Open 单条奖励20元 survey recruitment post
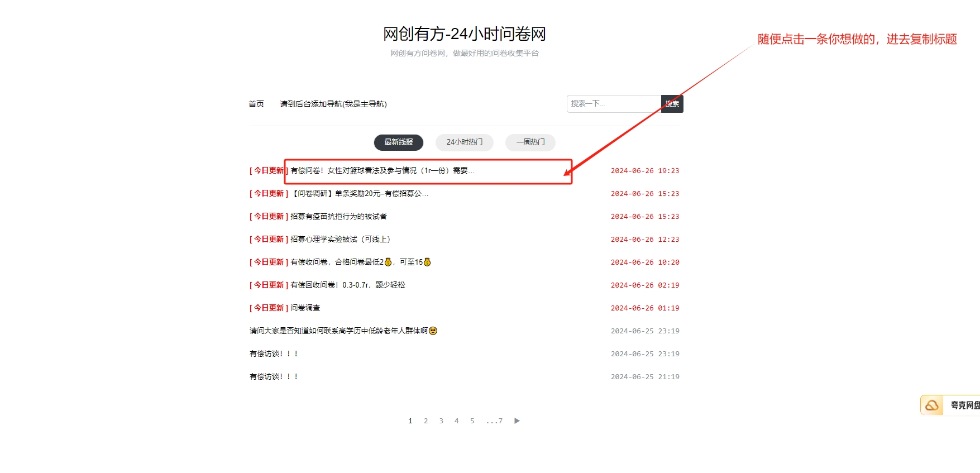Screen dimensions: 980x473 [x=360, y=194]
